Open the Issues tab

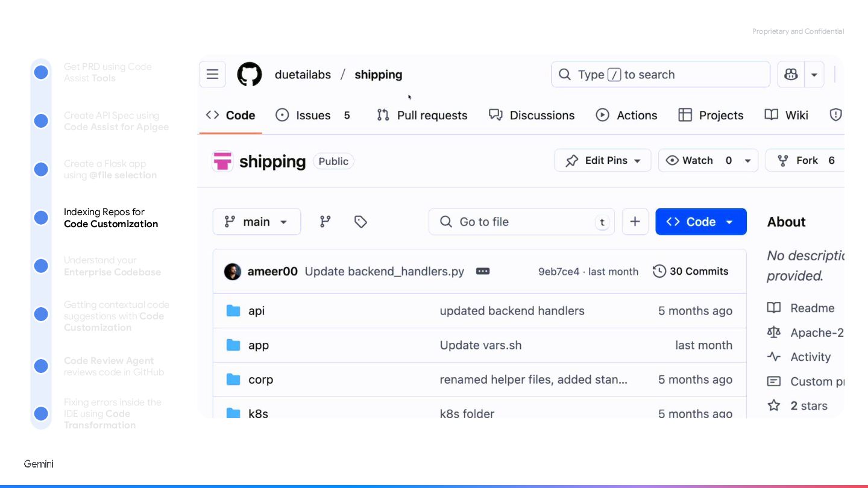(x=313, y=115)
